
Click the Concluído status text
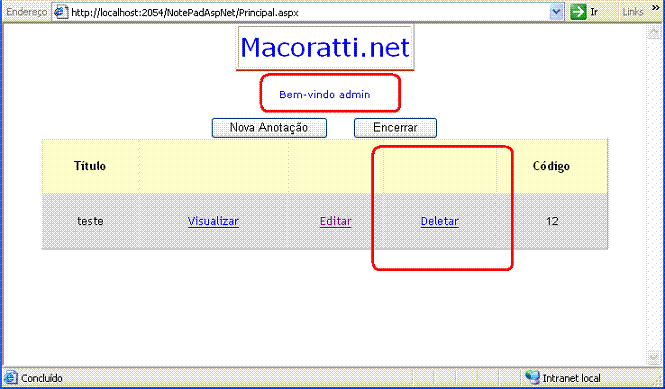click(42, 378)
